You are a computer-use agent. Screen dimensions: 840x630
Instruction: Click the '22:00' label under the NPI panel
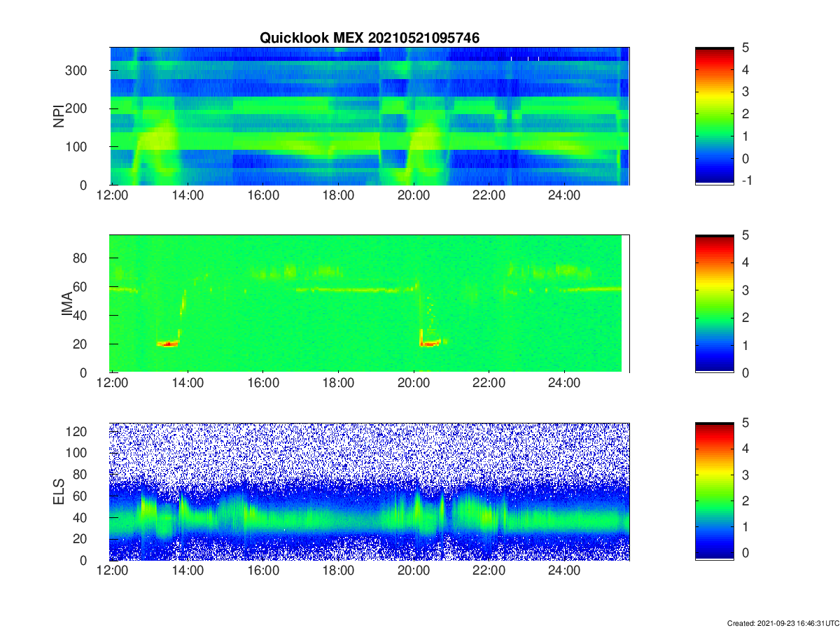point(489,196)
